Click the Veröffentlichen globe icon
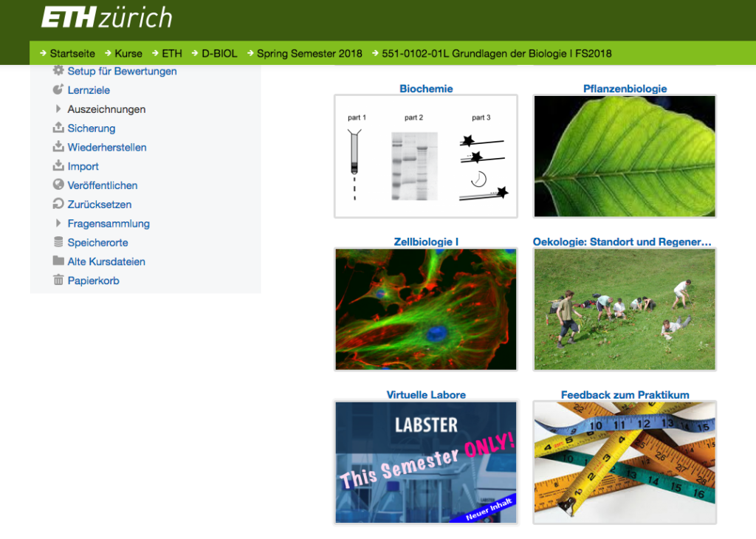 58,185
